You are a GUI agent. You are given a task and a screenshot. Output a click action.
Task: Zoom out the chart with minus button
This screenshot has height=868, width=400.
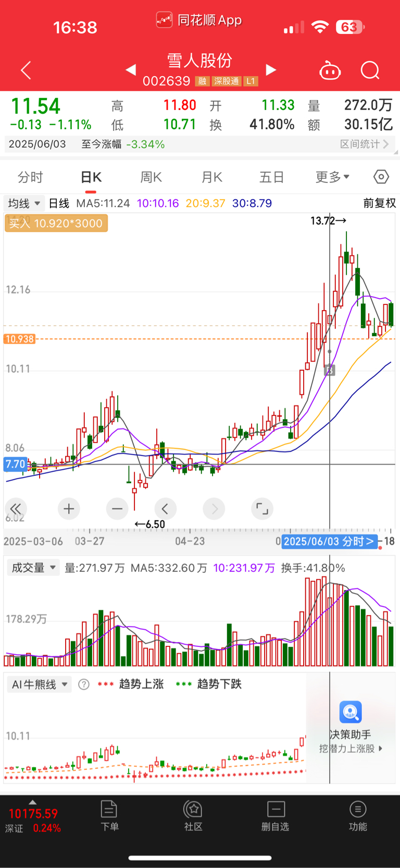point(117,509)
